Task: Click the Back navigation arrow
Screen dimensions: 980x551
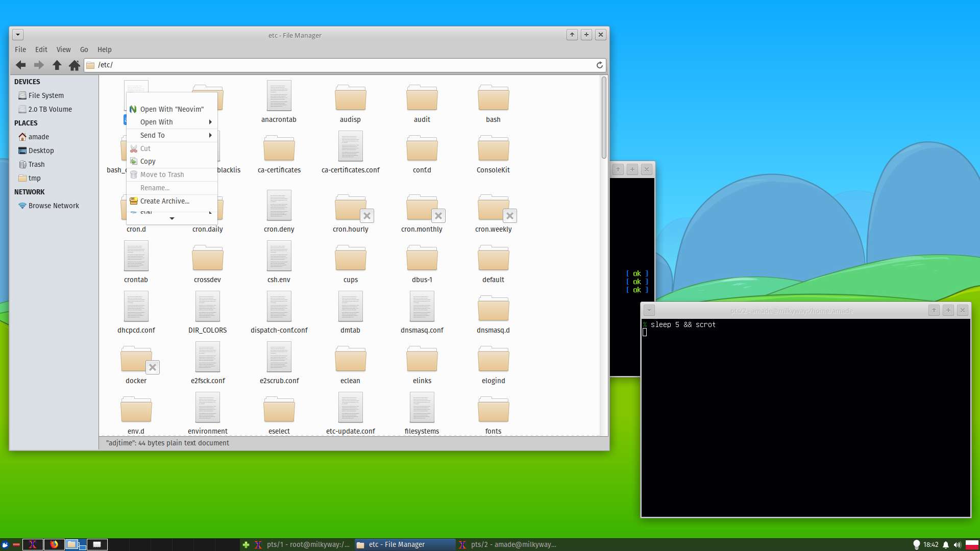Action: point(21,65)
